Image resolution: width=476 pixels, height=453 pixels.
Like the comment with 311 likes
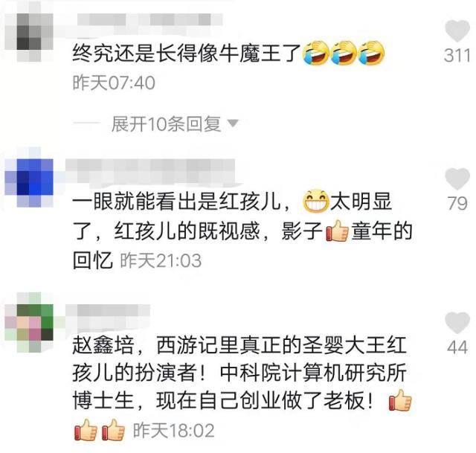pyautogui.click(x=457, y=31)
